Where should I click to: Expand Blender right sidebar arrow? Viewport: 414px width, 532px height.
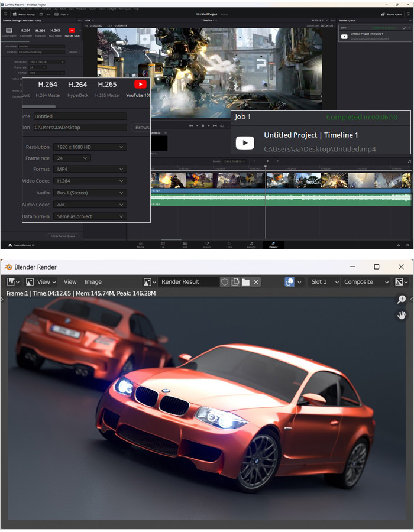pos(411,299)
